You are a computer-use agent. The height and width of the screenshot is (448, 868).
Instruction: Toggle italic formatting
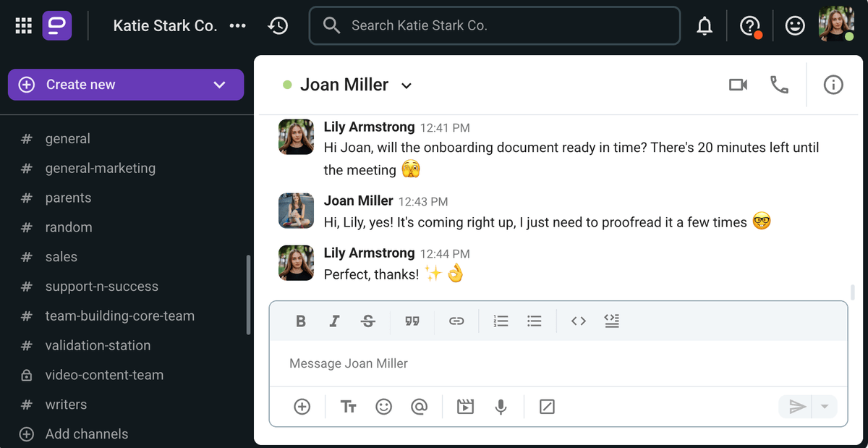click(x=334, y=321)
